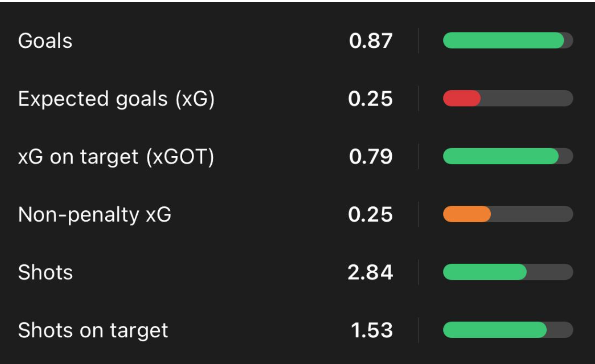
Task: Click the gray unfilled part of Non-penalty xG bar
Action: 532,214
